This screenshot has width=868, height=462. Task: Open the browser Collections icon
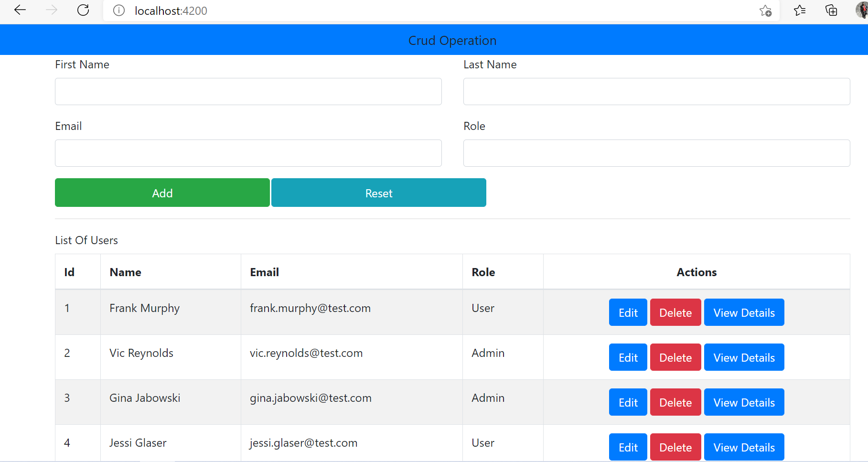tap(831, 11)
